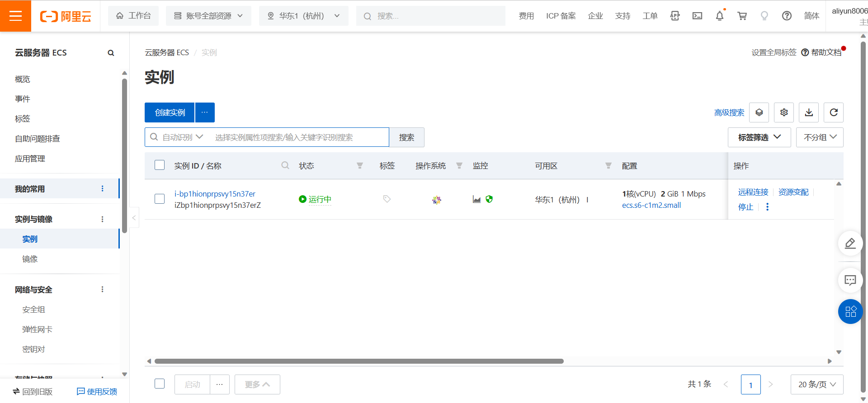Tick the bottom bulk action checkbox
The height and width of the screenshot is (403, 868).
(160, 384)
